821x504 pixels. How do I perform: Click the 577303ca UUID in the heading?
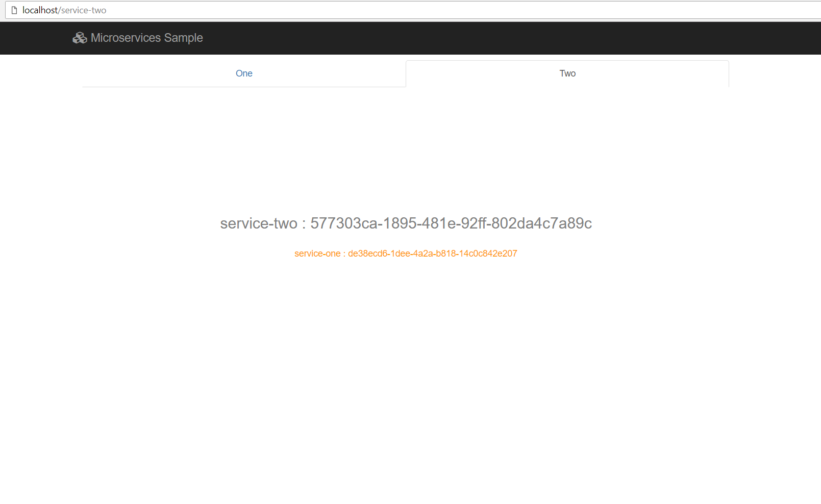[451, 223]
